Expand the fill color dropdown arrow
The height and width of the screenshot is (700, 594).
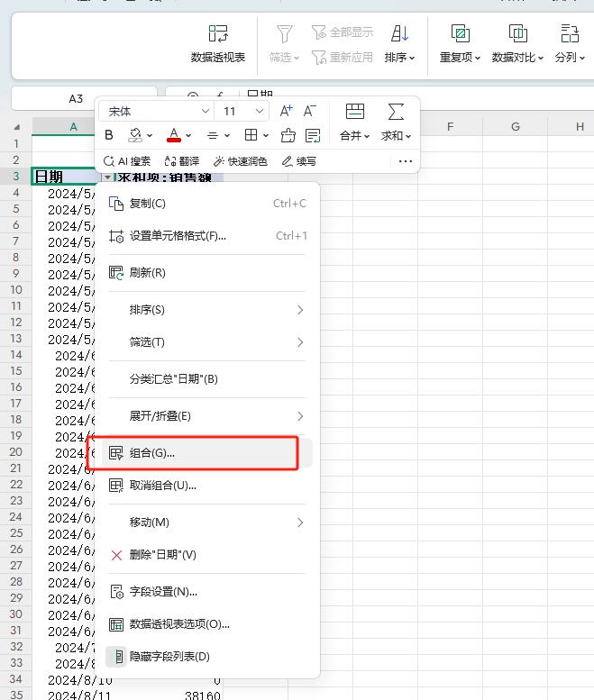(x=150, y=135)
